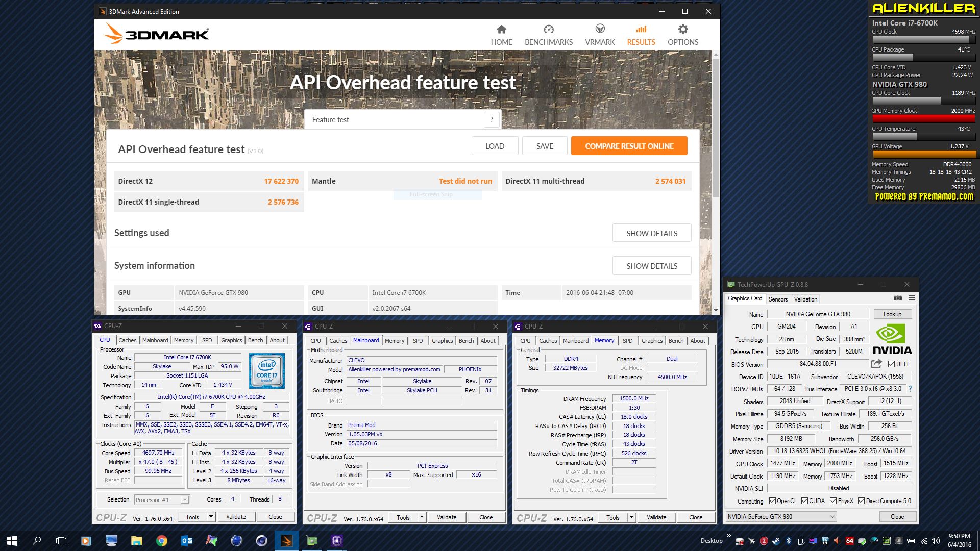The height and width of the screenshot is (551, 980).
Task: Click the 3DMark logo
Action: (156, 34)
